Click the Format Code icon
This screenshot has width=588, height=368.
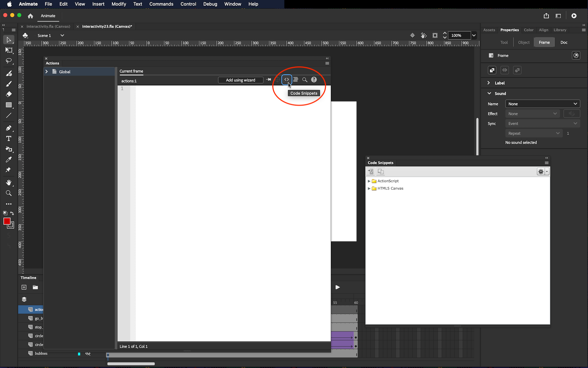[x=296, y=80]
